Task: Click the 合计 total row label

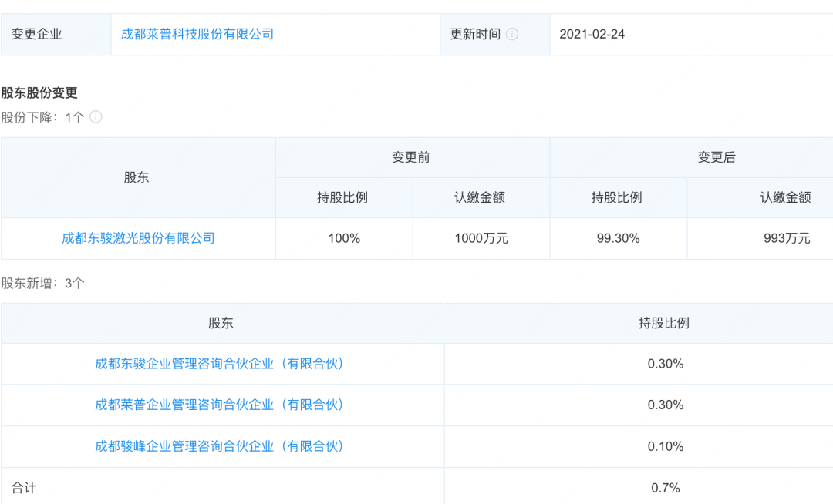Action: pos(24,488)
